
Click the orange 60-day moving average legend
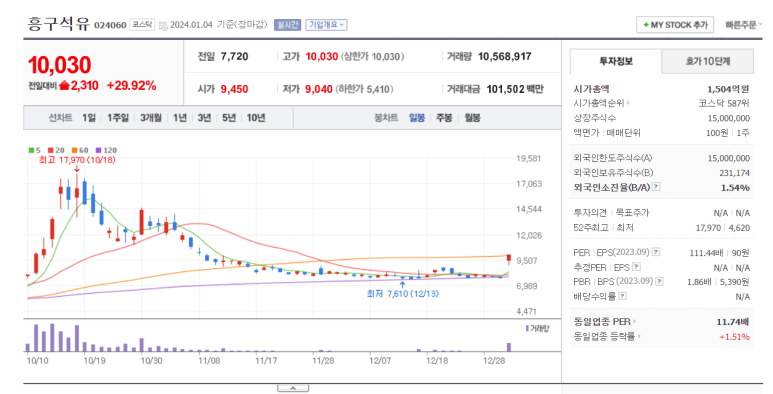coord(80,150)
